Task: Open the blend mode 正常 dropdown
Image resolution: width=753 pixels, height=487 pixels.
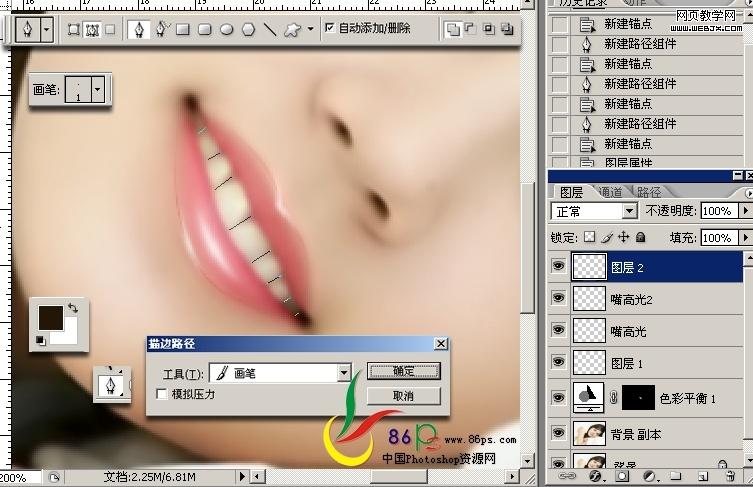Action: 630,211
